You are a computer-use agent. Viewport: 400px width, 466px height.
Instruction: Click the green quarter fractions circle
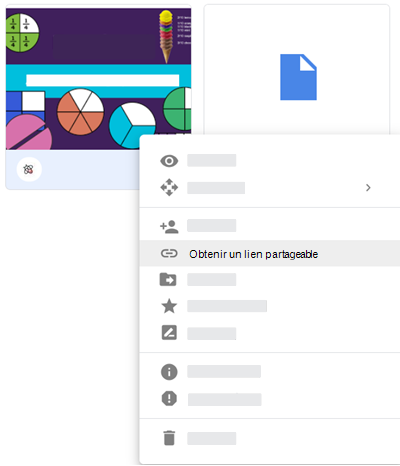click(x=22, y=33)
